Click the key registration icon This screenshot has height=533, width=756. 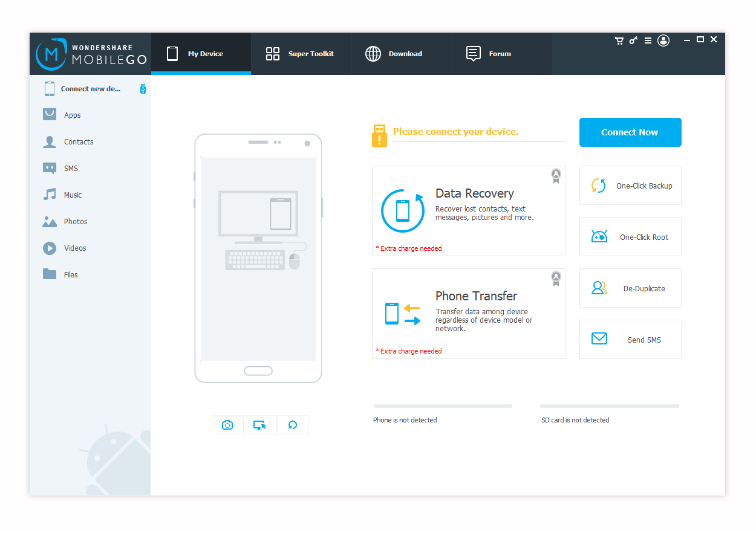(633, 40)
